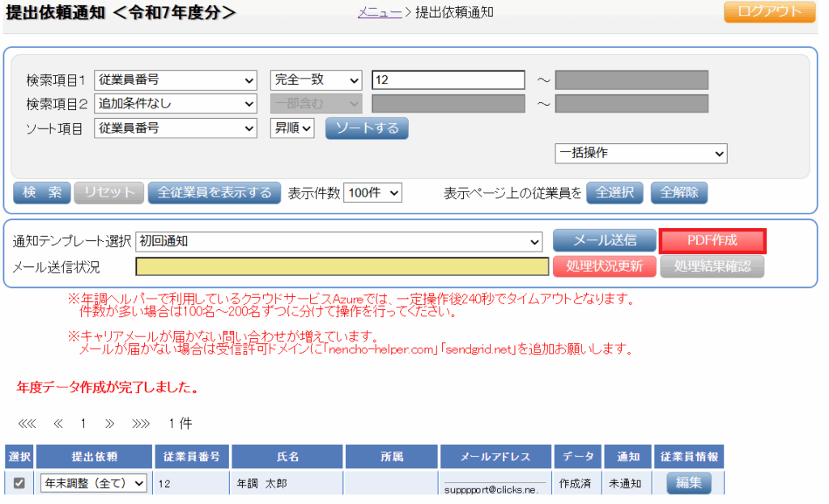Expand the 完全一致 match type dropdown
The image size is (829, 504).
[x=316, y=80]
